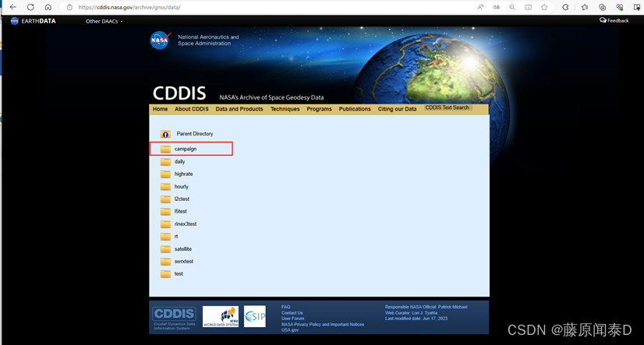Click the zoom magnifier icon in address bar
Image resolution: width=644 pixels, height=345 pixels.
[512, 7]
